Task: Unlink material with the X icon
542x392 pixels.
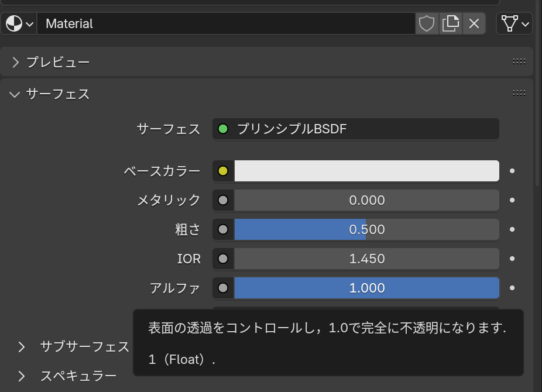Action: click(x=474, y=24)
